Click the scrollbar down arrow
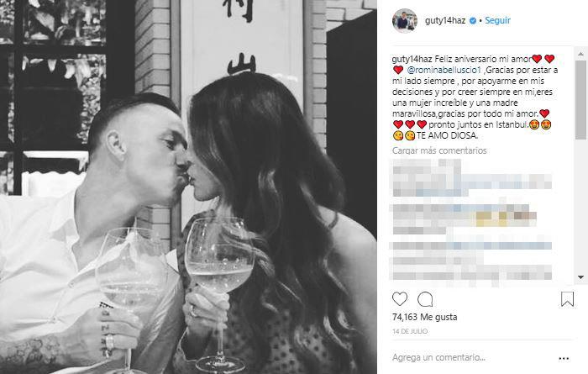Viewport: 588px width, 374px height. [x=581, y=277]
